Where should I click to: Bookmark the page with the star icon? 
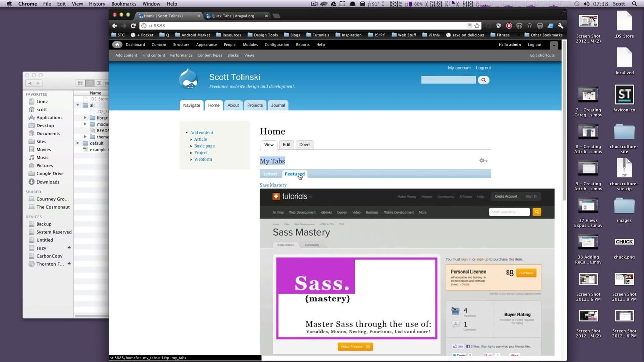(477, 26)
